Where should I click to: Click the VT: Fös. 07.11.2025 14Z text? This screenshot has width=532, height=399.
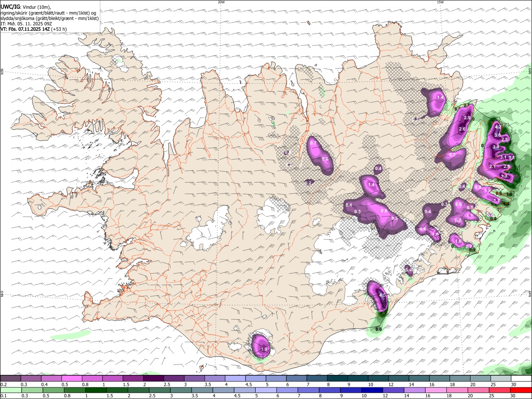pyautogui.click(x=25, y=29)
